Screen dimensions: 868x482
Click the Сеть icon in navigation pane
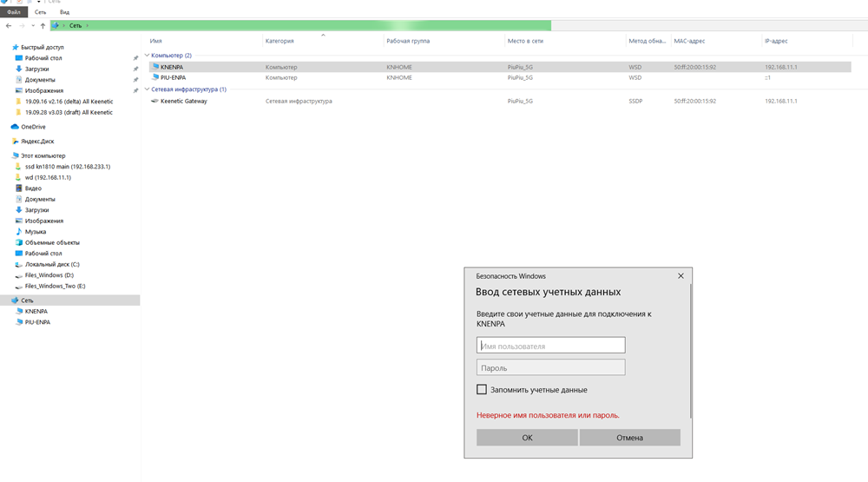15,300
